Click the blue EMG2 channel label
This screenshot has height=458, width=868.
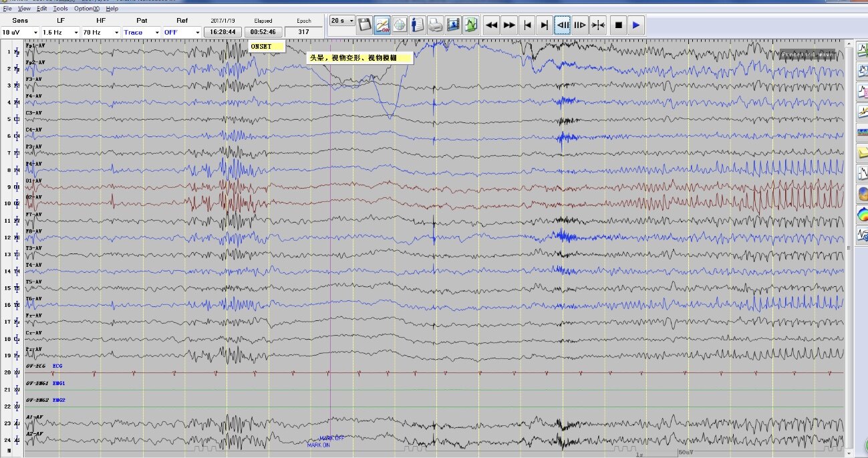(x=59, y=400)
